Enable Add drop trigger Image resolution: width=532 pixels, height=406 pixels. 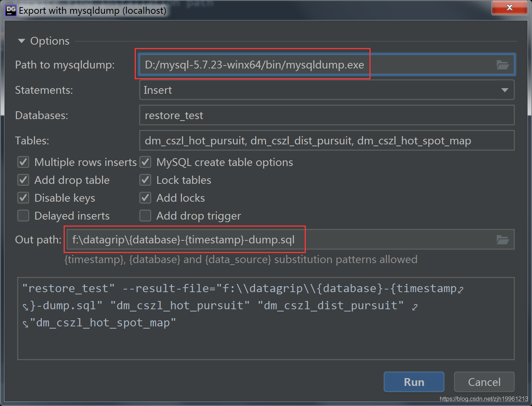pos(145,215)
